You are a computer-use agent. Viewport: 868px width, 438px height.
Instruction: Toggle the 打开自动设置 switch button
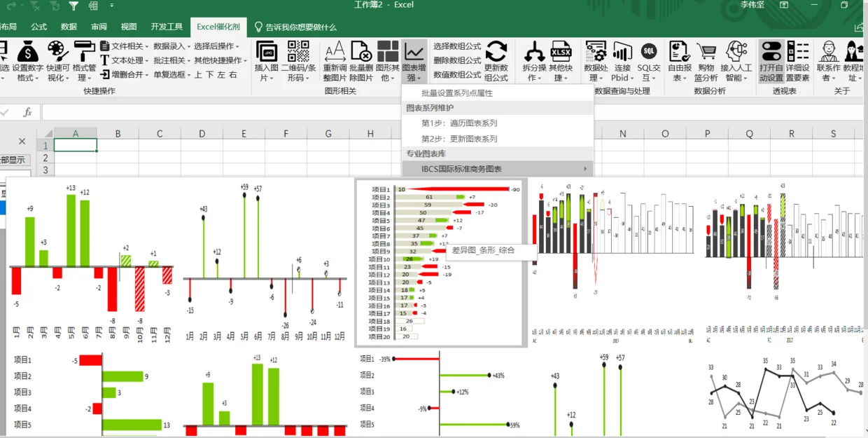(771, 61)
